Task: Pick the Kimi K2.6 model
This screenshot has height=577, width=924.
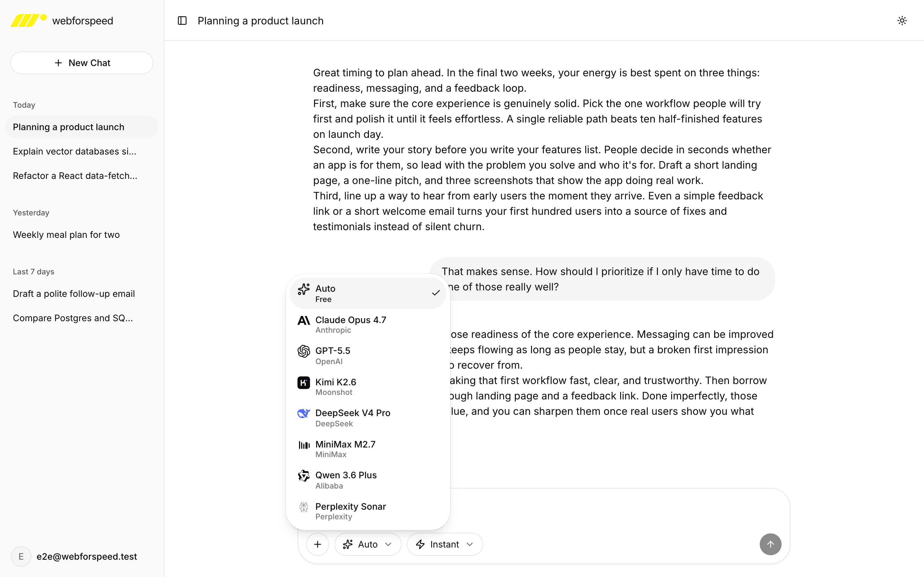Action: pyautogui.click(x=368, y=387)
